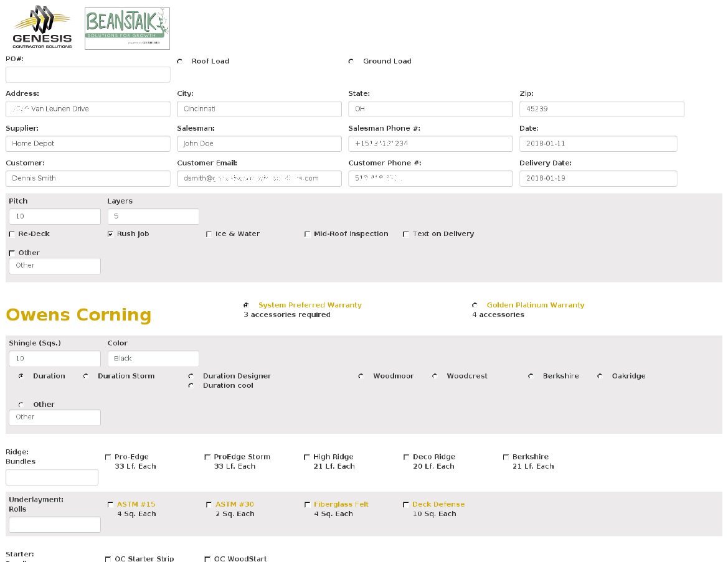The width and height of the screenshot is (728, 562).
Task: Enable Mid-Roof Inspection
Action: 307,233
